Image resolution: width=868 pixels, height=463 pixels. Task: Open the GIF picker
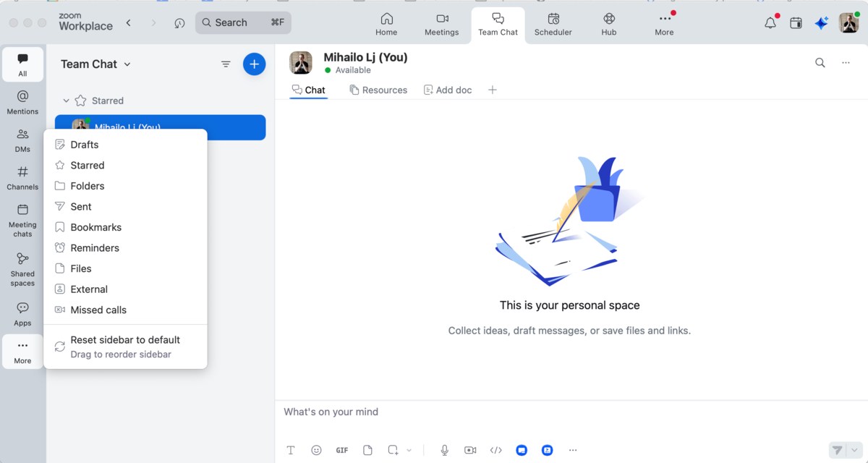[x=341, y=449]
